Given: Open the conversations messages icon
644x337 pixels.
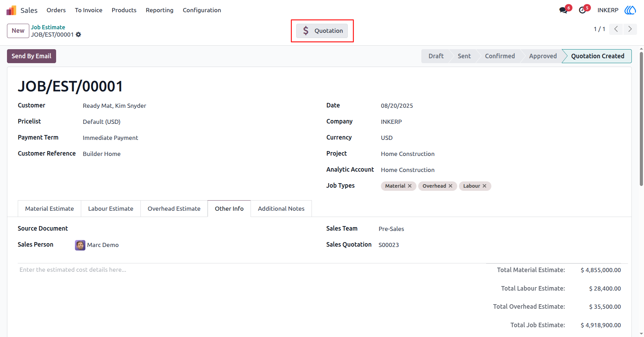Looking at the screenshot, I should (563, 10).
